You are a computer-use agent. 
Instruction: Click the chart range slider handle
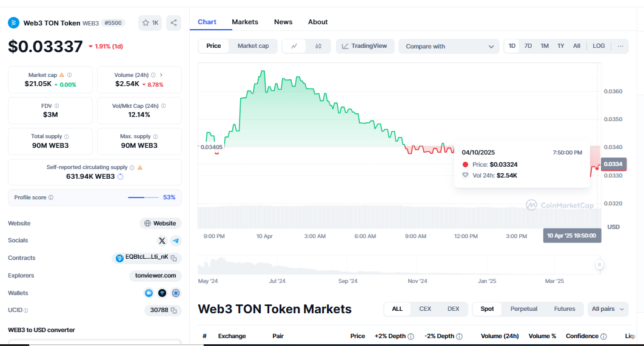pyautogui.click(x=599, y=265)
